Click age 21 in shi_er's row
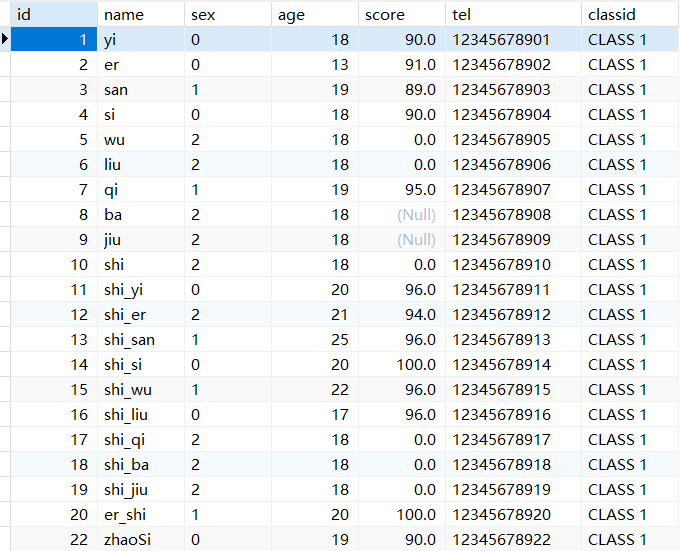Screen dimensions: 680x551 [315, 315]
